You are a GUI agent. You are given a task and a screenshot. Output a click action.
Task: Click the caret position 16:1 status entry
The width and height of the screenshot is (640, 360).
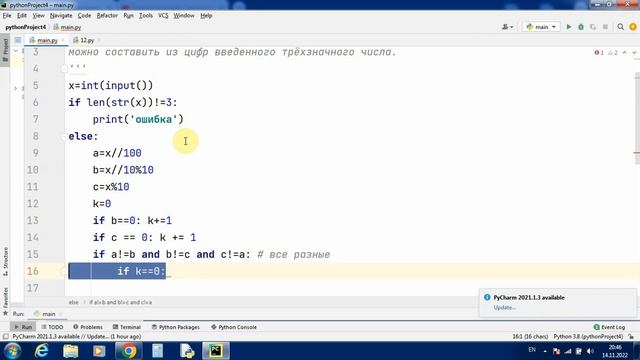(530, 337)
